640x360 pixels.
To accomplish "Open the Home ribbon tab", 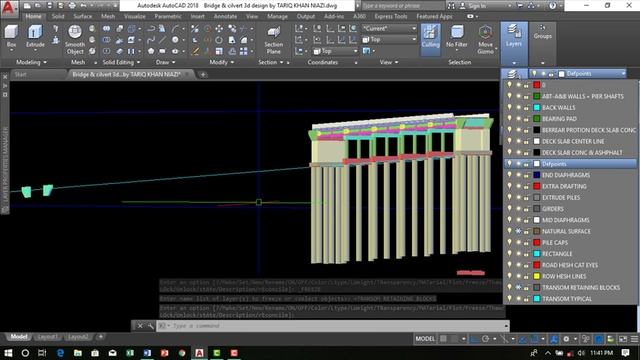I will (33, 16).
